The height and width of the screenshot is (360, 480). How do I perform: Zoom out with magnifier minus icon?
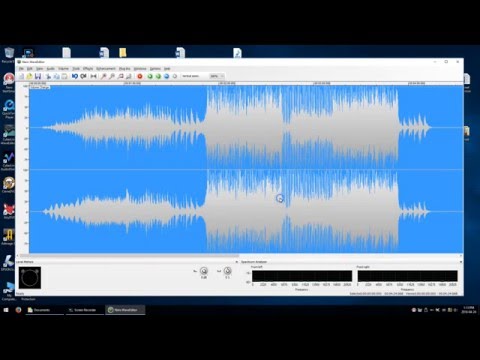tap(112, 76)
